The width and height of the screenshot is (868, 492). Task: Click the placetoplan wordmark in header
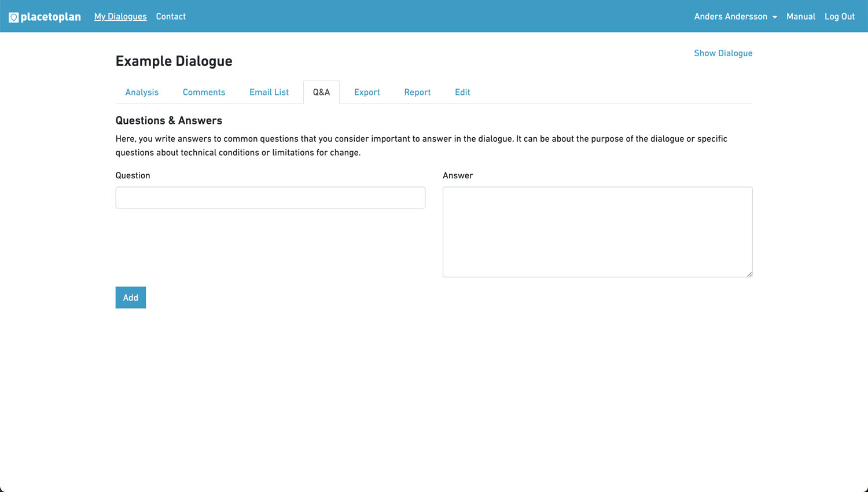[x=51, y=17]
